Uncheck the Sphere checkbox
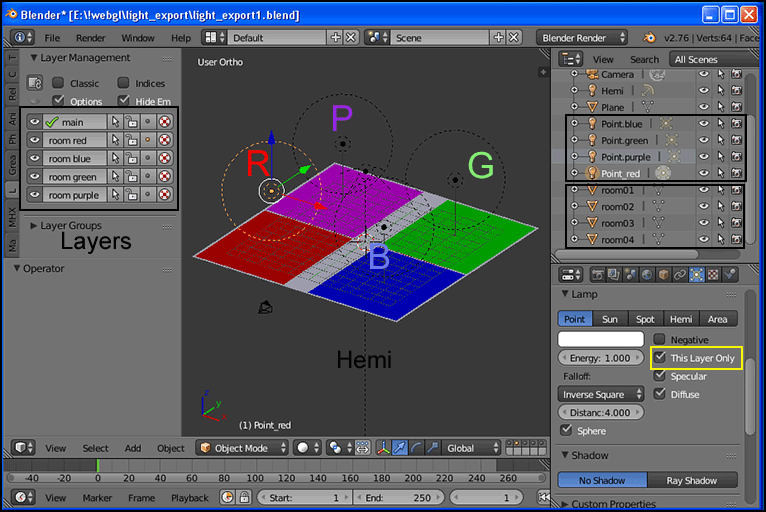Screen dimensions: 766x512 566,430
